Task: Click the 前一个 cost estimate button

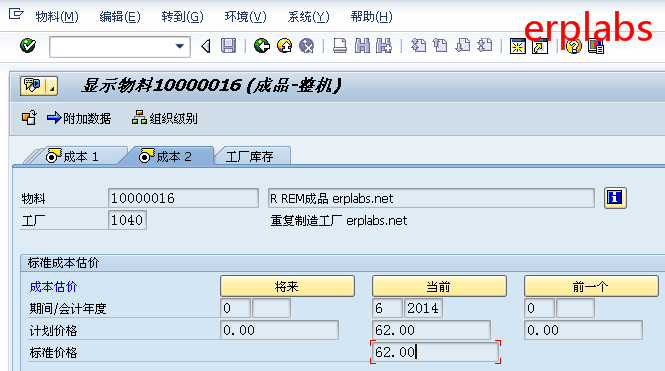Action: 591,286
